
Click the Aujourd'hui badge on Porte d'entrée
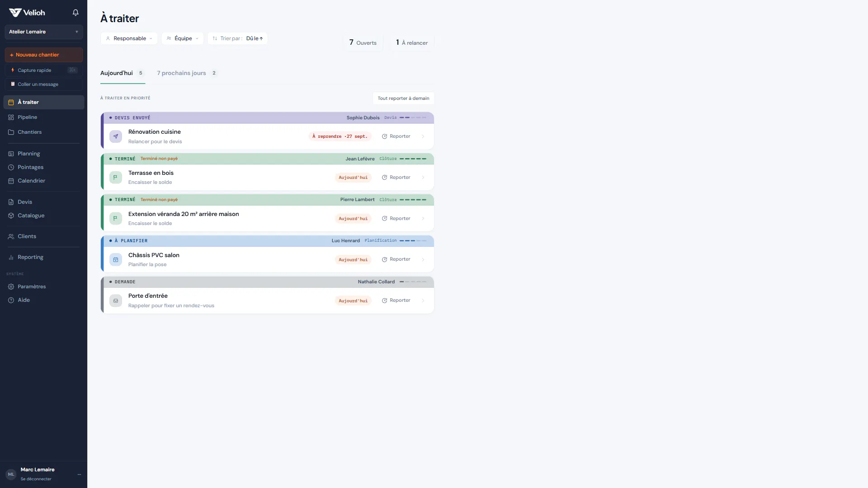tap(353, 301)
